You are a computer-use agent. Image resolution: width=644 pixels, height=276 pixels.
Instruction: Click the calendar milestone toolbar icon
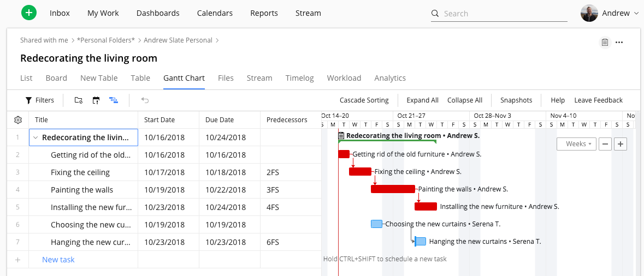[96, 100]
